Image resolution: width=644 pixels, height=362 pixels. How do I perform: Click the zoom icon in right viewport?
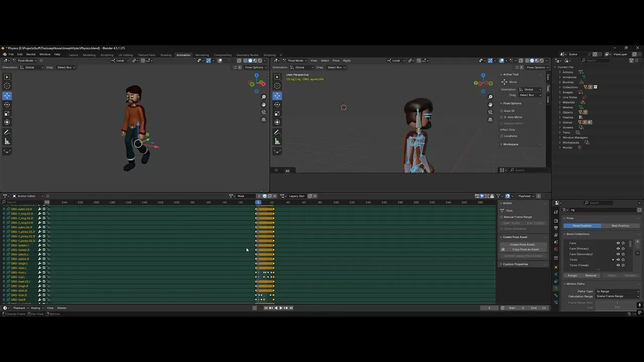point(491,97)
